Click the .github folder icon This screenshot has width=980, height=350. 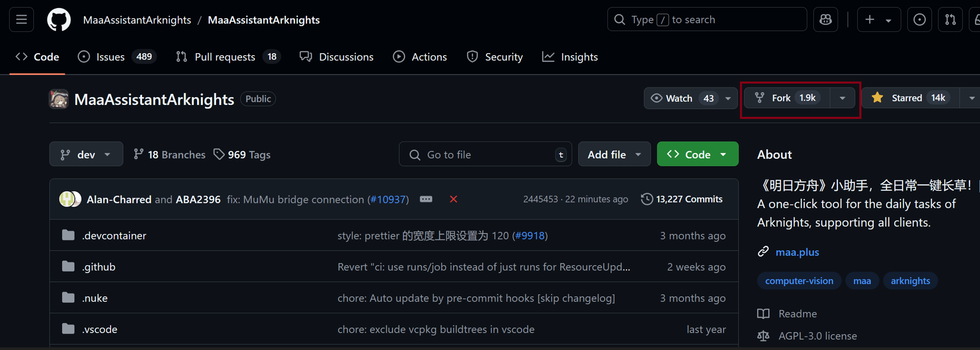pyautogui.click(x=68, y=266)
